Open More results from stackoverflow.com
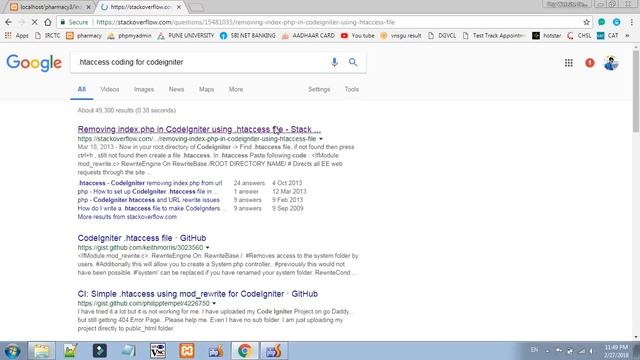The height and width of the screenshot is (360, 640). (x=127, y=217)
